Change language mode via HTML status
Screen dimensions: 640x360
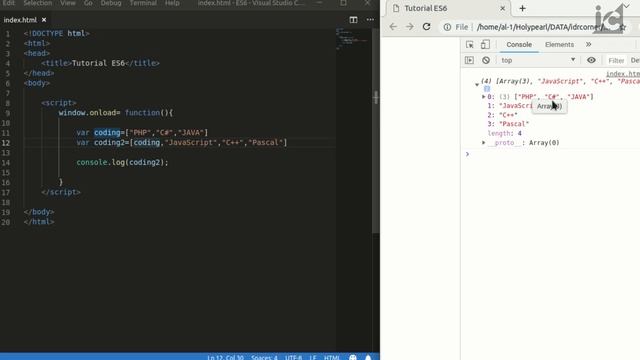[332, 357]
